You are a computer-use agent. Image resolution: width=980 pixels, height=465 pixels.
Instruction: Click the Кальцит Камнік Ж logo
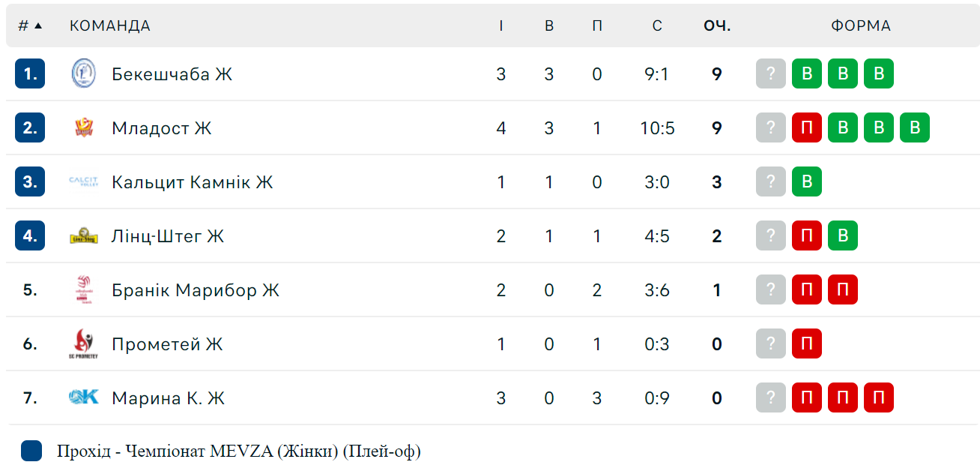click(x=83, y=181)
